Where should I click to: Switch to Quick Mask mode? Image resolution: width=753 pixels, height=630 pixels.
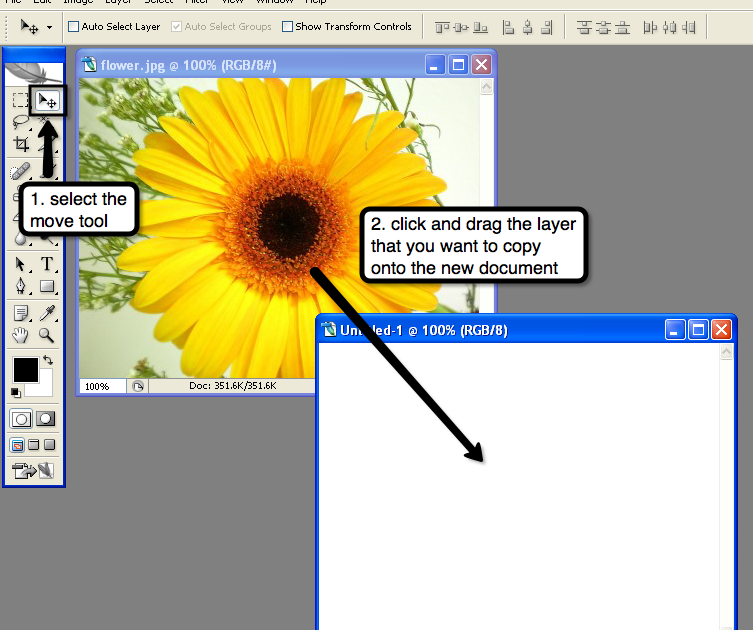pos(46,419)
